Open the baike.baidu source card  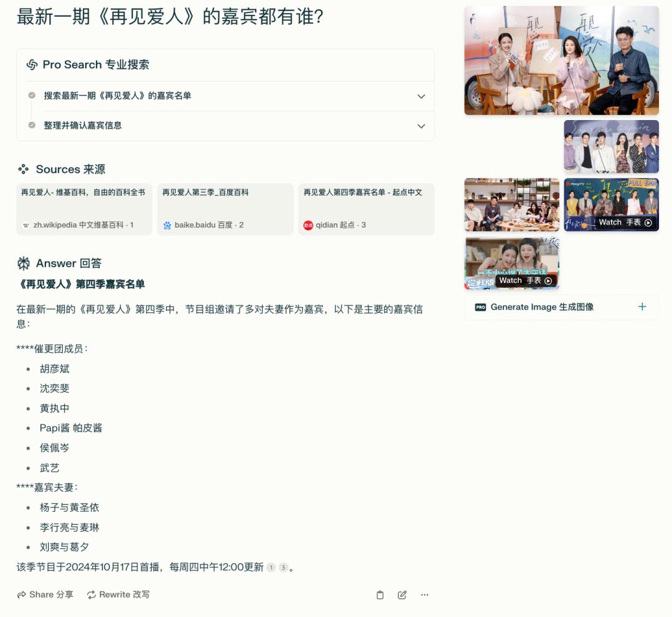225,209
